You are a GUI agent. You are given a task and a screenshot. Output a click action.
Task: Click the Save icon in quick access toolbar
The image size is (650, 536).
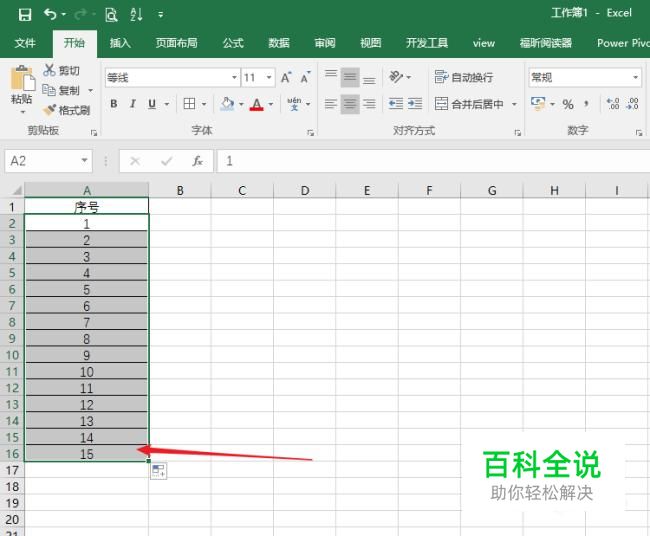pyautogui.click(x=24, y=15)
